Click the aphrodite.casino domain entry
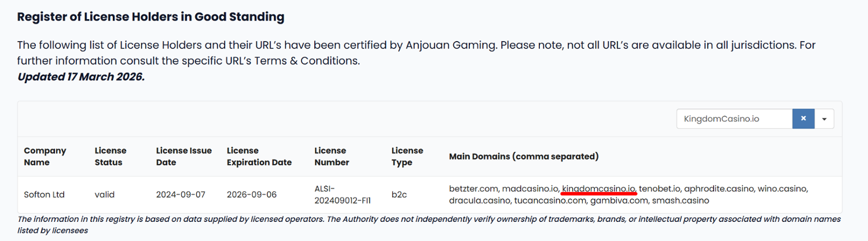This screenshot has height=241, width=868. point(719,189)
